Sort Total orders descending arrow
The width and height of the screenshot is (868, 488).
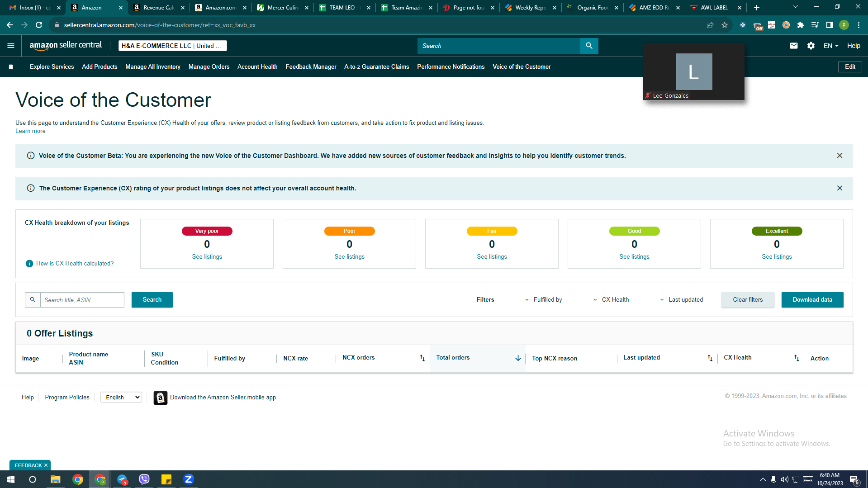(518, 358)
